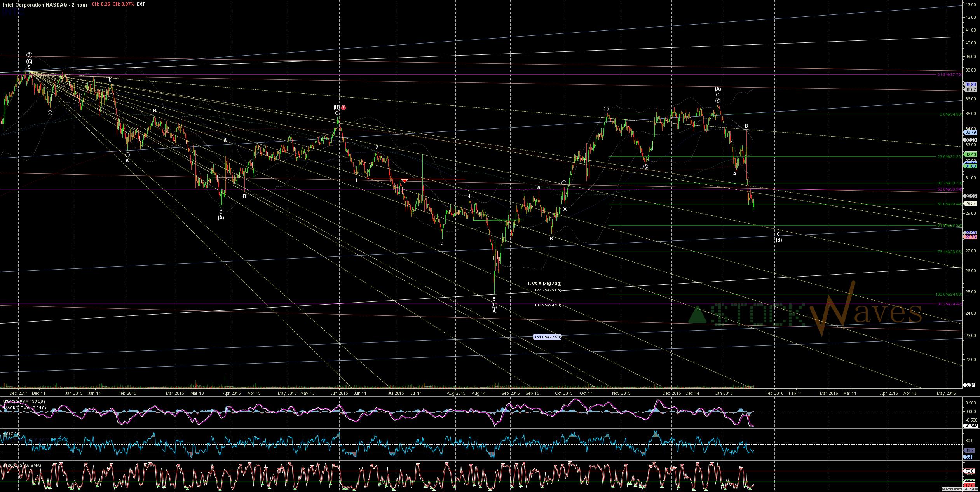Select the 29.96 price tag on axis
This screenshot has height=492, width=980.
(x=970, y=196)
